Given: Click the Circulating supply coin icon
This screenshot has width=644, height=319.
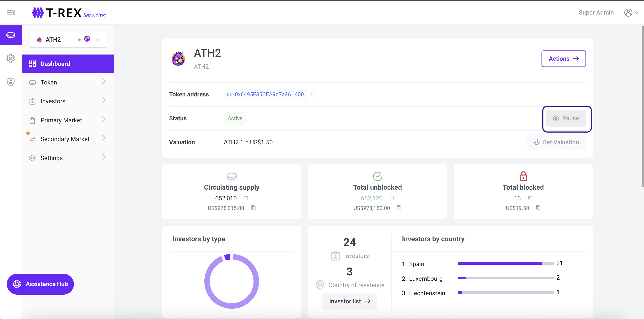Looking at the screenshot, I should tap(231, 176).
